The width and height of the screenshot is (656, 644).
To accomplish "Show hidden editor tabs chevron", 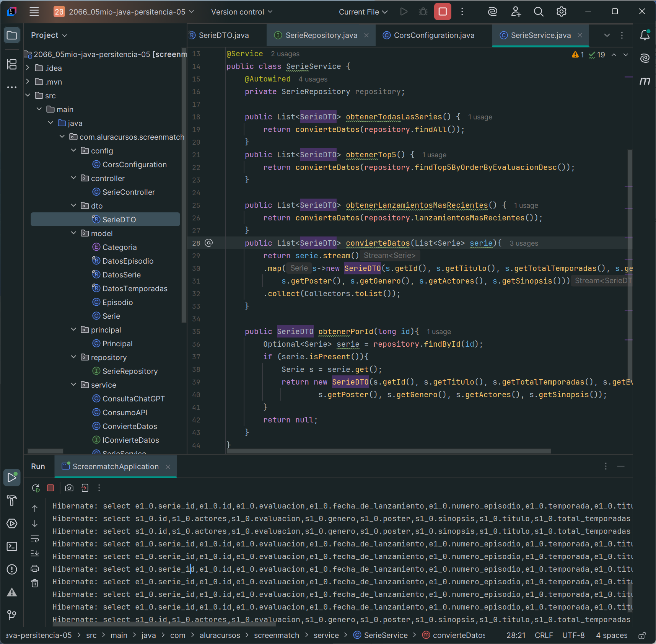I will [x=607, y=35].
